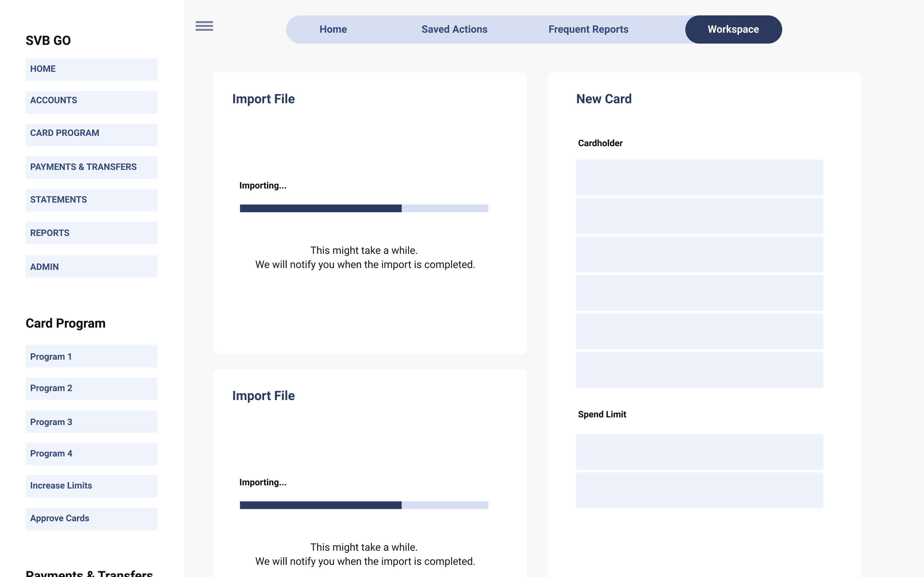This screenshot has width=924, height=577.
Task: Click the first Import File progress bar
Action: (364, 208)
